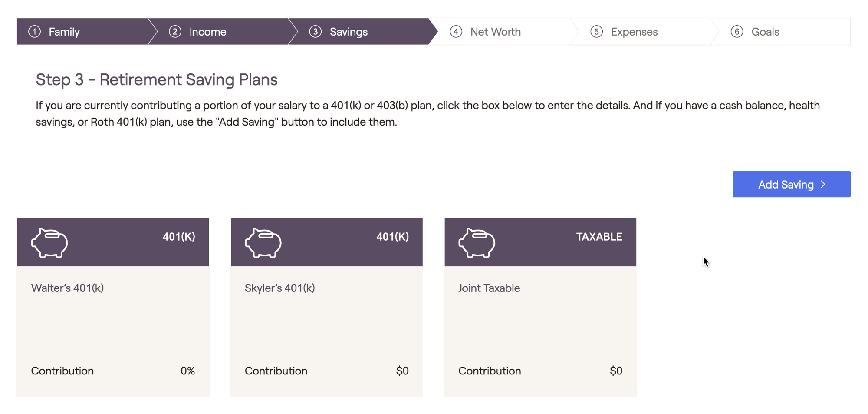Click the circled number 1 Family step icon

(35, 32)
